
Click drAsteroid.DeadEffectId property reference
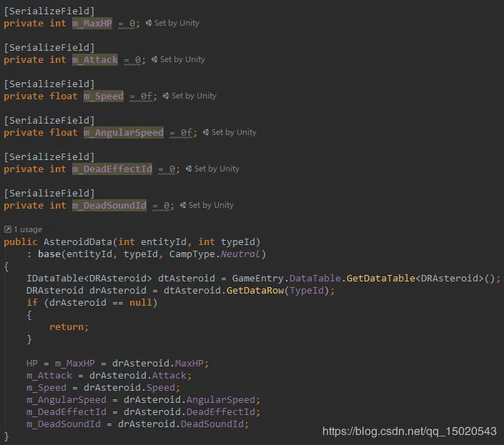tap(189, 411)
